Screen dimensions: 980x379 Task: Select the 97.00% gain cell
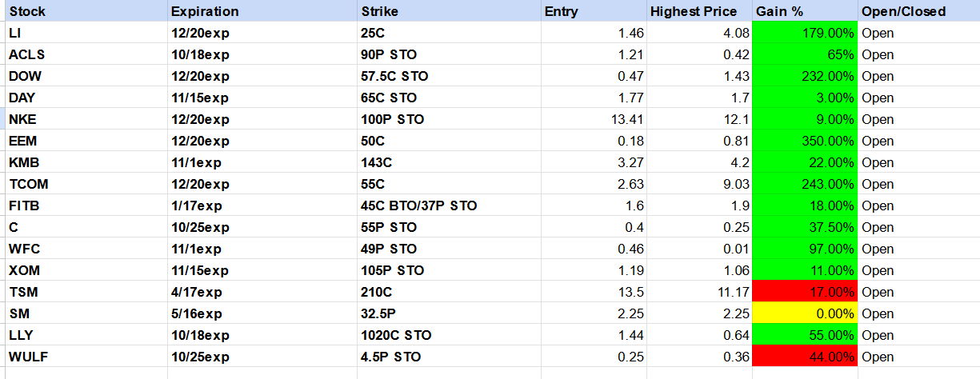805,249
